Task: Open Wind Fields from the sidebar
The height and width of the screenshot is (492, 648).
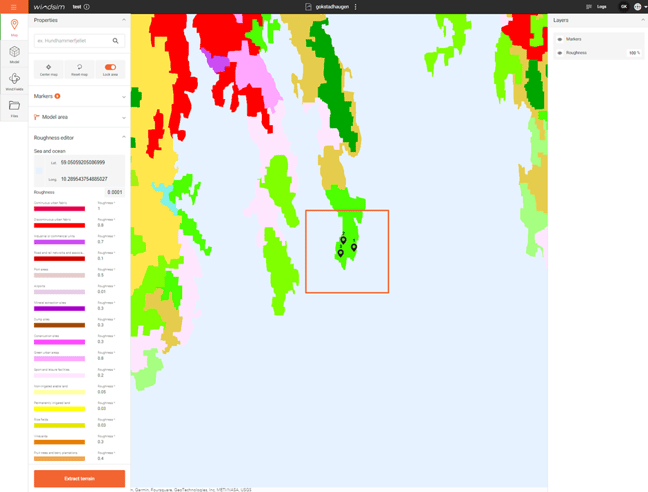Action: [14, 81]
